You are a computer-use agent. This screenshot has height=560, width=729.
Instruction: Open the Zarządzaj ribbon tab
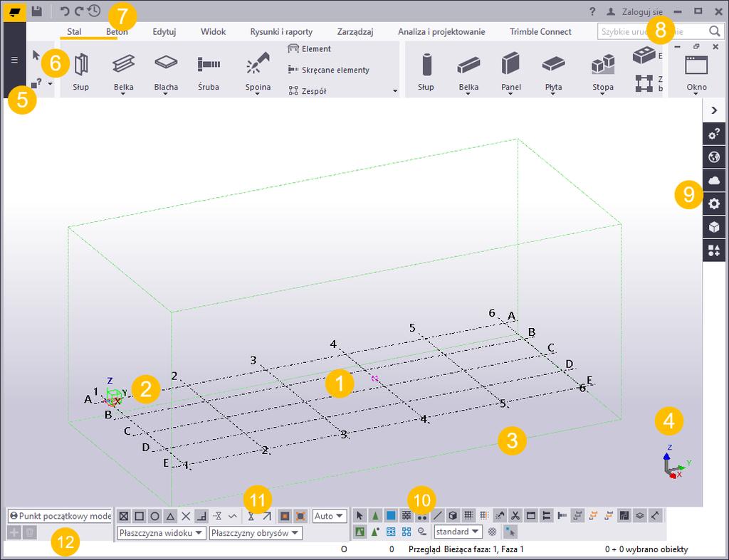355,31
